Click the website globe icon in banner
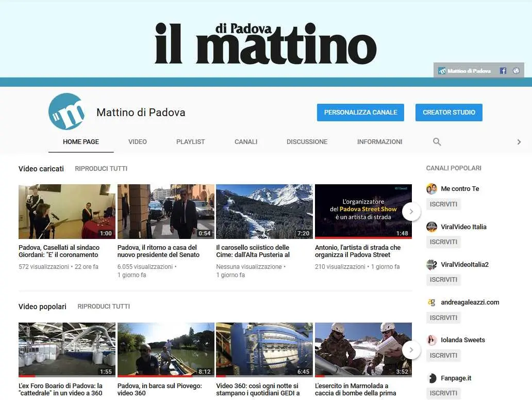 (516, 71)
